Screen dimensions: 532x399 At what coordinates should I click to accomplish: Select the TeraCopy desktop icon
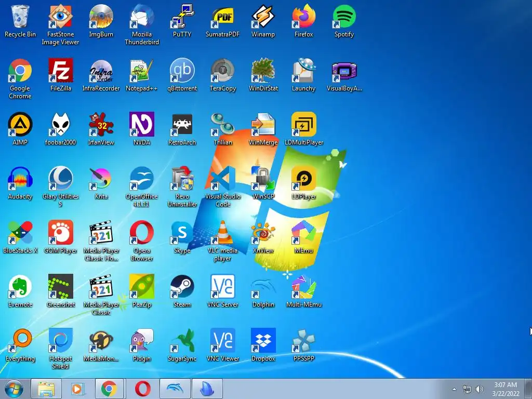coord(222,71)
